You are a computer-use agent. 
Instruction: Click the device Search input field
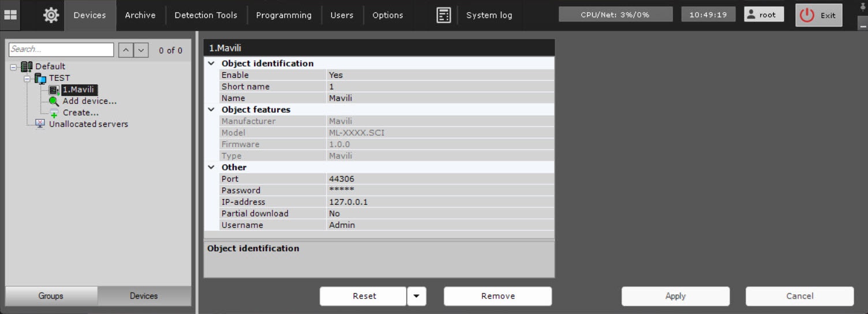tap(61, 50)
